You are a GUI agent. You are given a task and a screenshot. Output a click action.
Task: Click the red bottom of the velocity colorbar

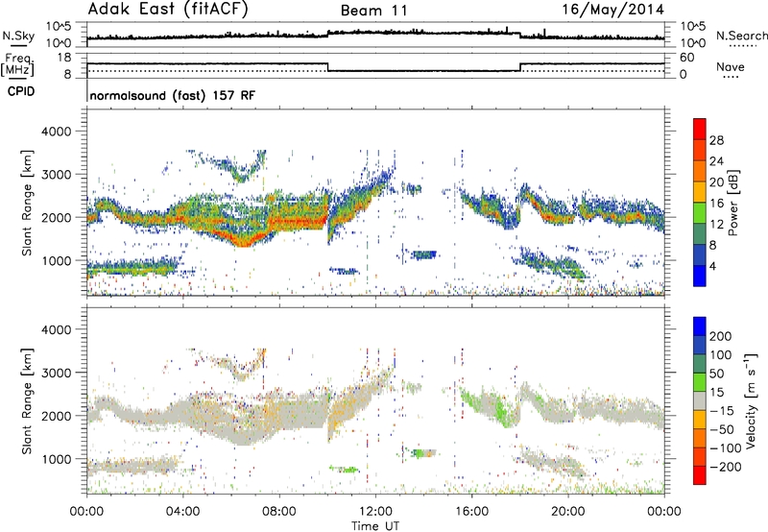[x=700, y=475]
